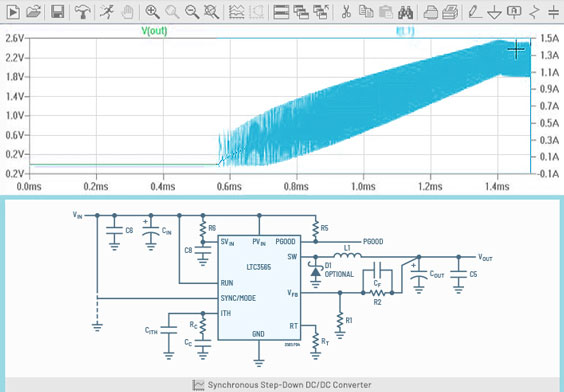The width and height of the screenshot is (564, 392).
Task: Place a ground symbol tool
Action: [495, 13]
